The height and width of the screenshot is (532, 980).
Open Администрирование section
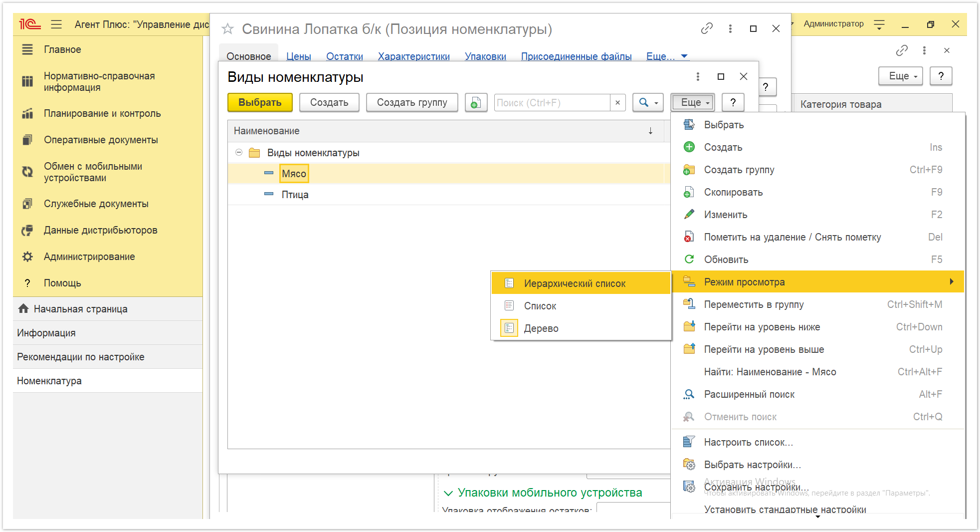click(x=89, y=257)
